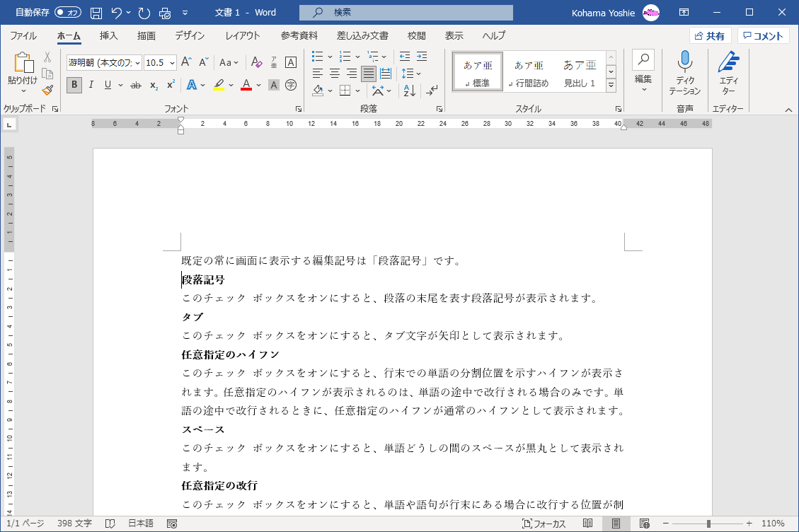Increase font size with grow font icon
Viewport: 799px width, 532px height.
click(x=187, y=62)
